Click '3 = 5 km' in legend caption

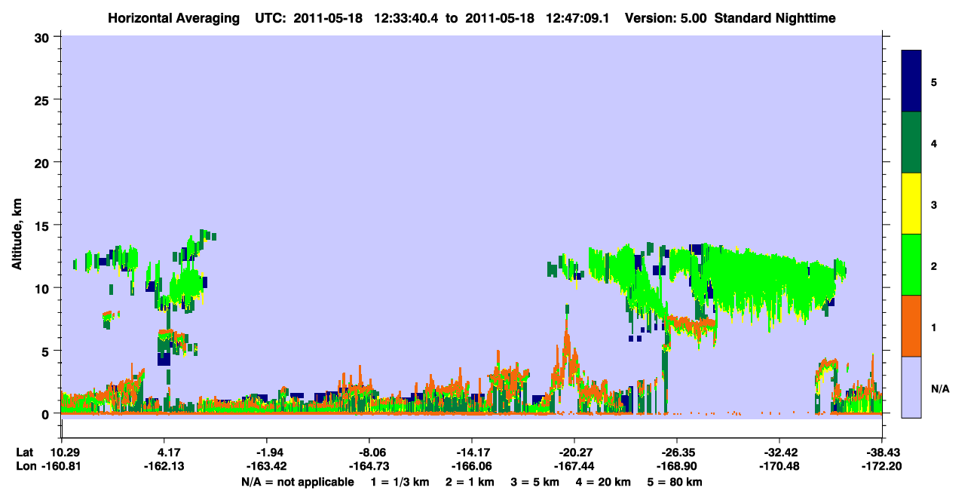[537, 481]
